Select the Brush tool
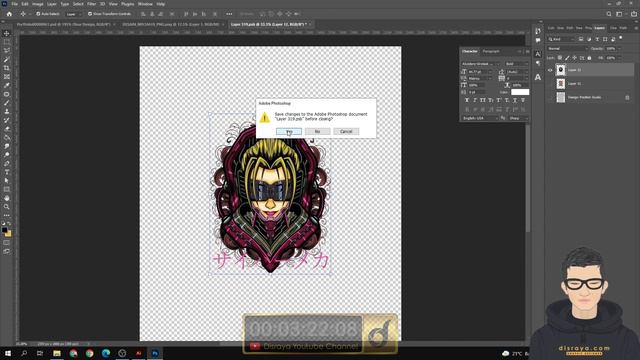 pos(7,103)
